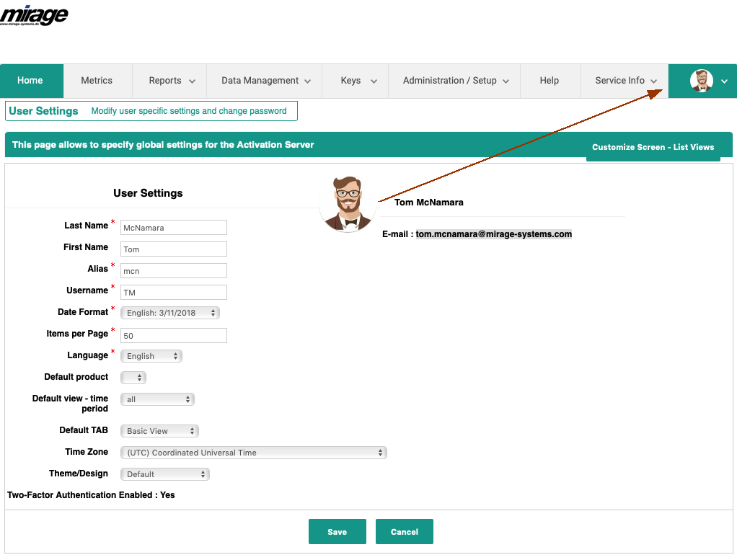This screenshot has height=560, width=737.
Task: Expand the Service Info menu
Action: pyautogui.click(x=625, y=81)
